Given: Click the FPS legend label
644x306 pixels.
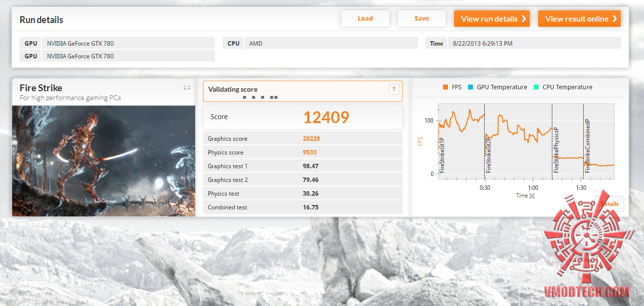Looking at the screenshot, I should pos(457,87).
